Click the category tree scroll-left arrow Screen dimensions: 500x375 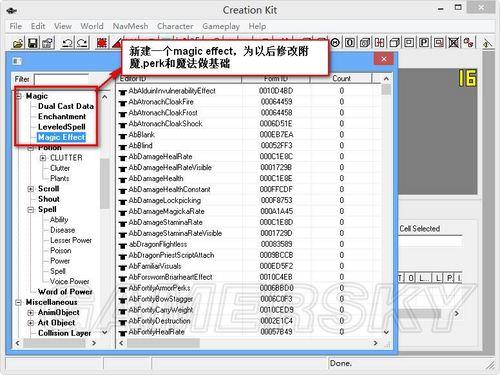pyautogui.click(x=17, y=343)
